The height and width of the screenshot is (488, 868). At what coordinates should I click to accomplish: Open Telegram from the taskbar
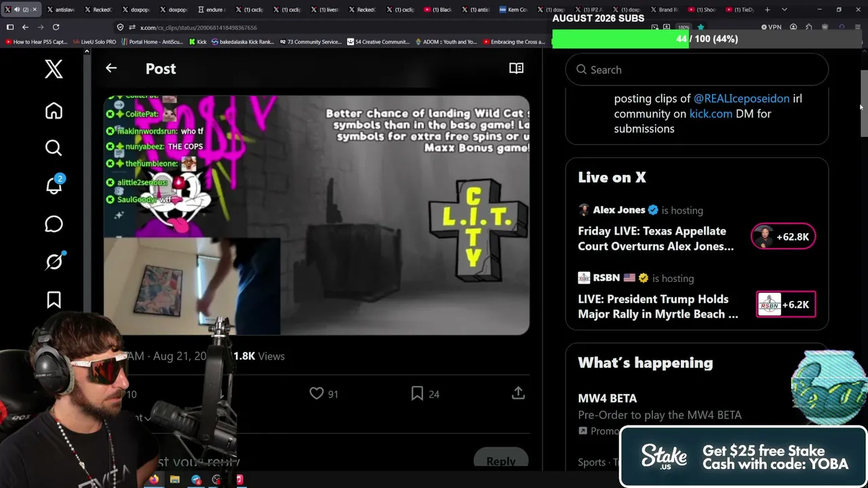tap(196, 480)
